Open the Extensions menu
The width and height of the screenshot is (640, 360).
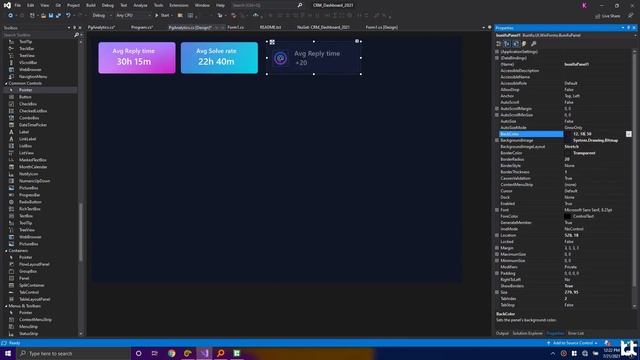pyautogui.click(x=179, y=5)
